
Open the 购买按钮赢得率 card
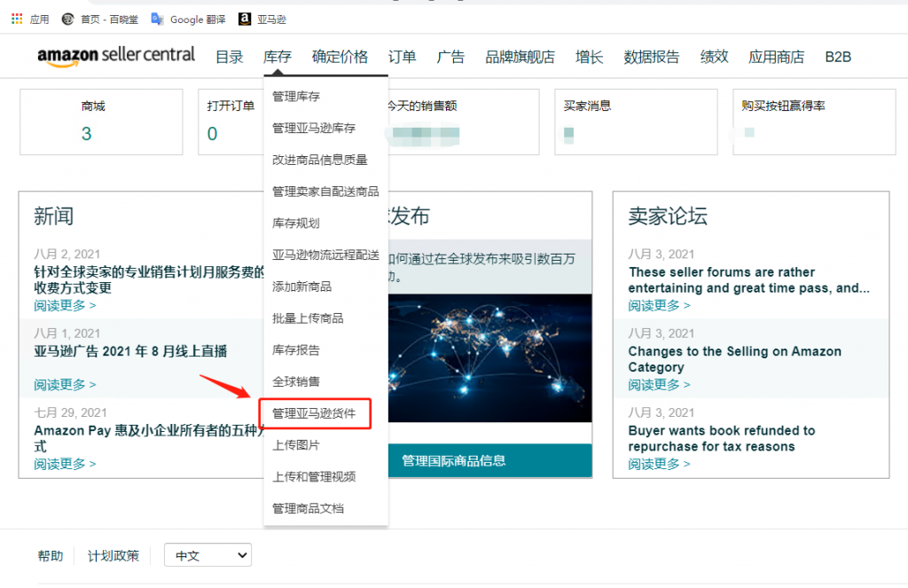pyautogui.click(x=814, y=122)
